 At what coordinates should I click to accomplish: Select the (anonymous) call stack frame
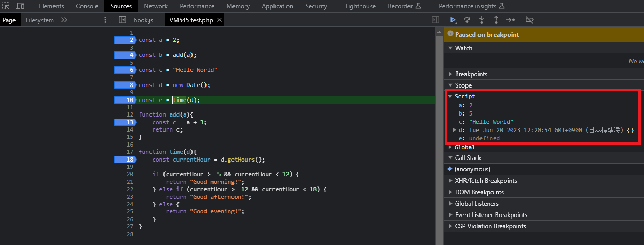(x=472, y=169)
